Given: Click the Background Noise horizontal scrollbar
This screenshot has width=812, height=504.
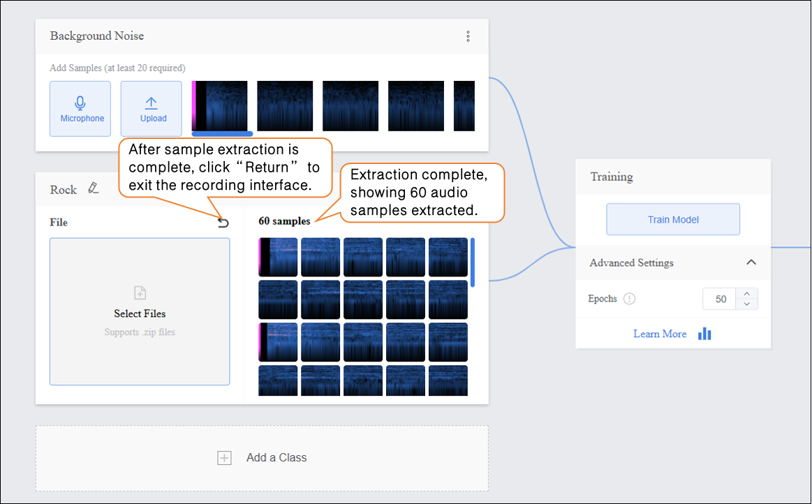Looking at the screenshot, I should tap(222, 134).
